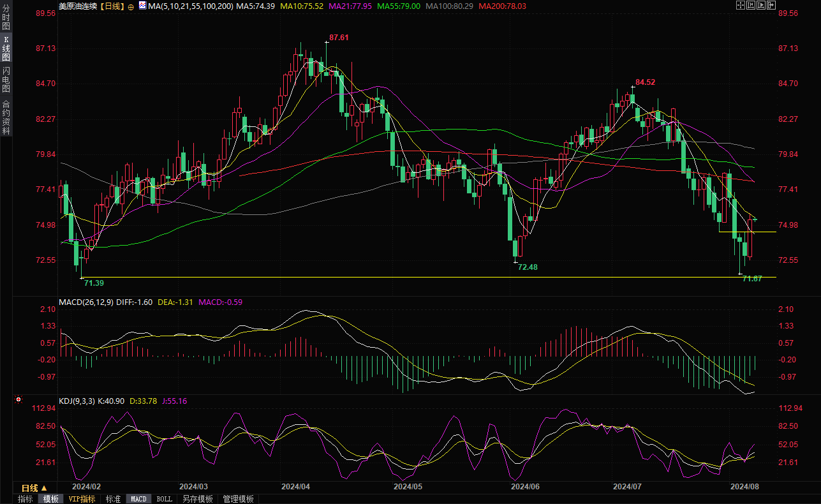This screenshot has height=504, width=821.
Task: Expand the 日线 period selector at bottom
Action: (34, 488)
